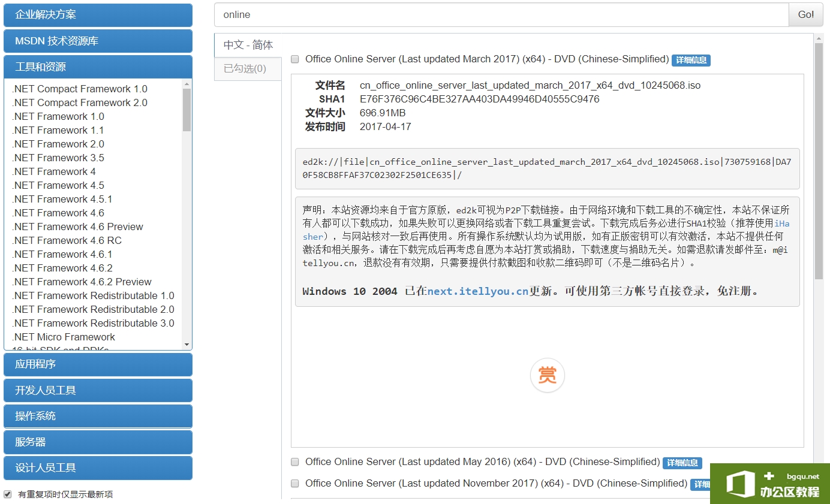Check Office Online Server May 2016 checkbox
The width and height of the screenshot is (830, 504).
(x=295, y=462)
